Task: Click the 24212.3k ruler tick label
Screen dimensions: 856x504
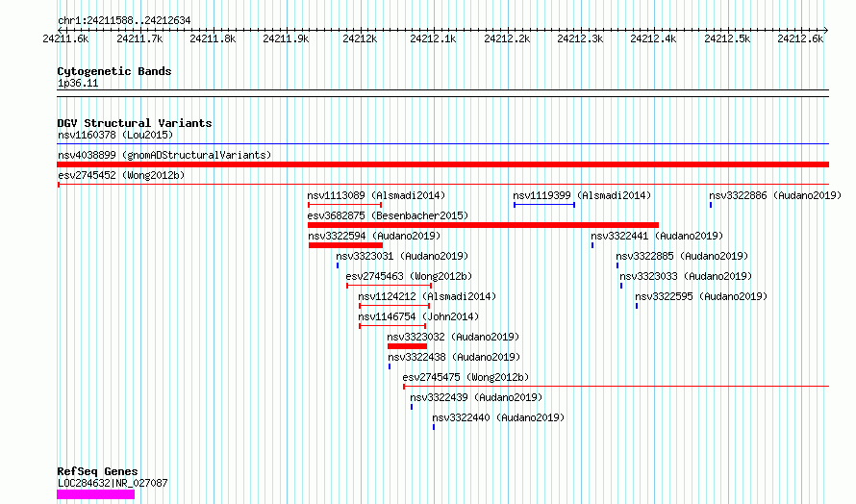Action: coord(580,38)
